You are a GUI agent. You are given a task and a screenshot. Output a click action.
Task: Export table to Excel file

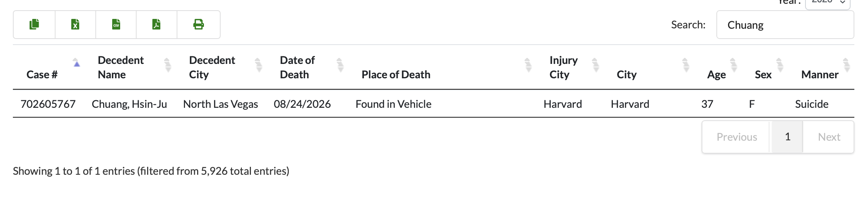75,25
